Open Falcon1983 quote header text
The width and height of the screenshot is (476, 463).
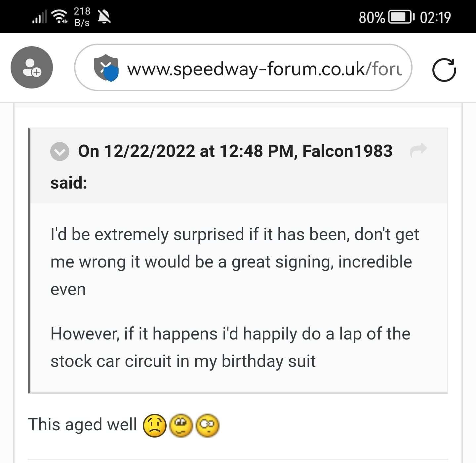[235, 151]
